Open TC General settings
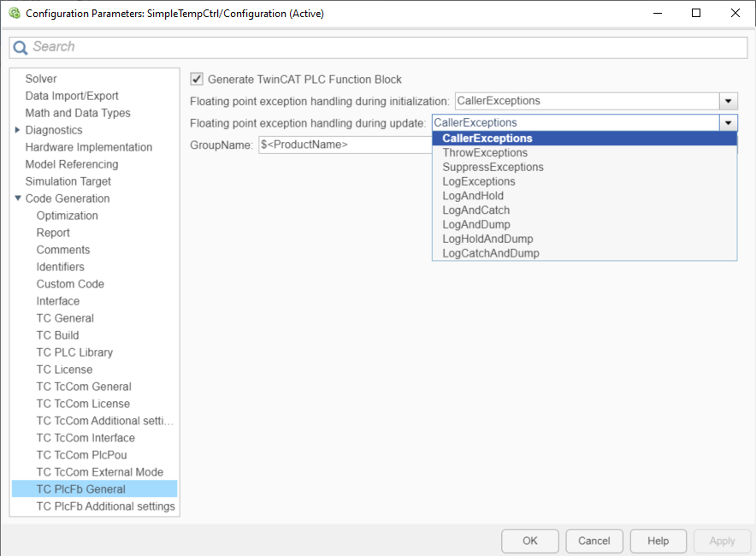 click(65, 318)
